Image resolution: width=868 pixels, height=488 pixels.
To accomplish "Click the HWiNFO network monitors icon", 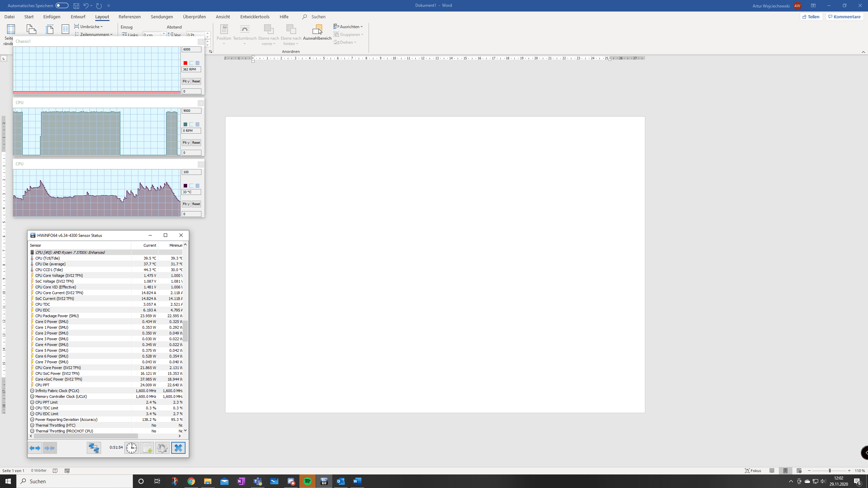I will pyautogui.click(x=94, y=448).
